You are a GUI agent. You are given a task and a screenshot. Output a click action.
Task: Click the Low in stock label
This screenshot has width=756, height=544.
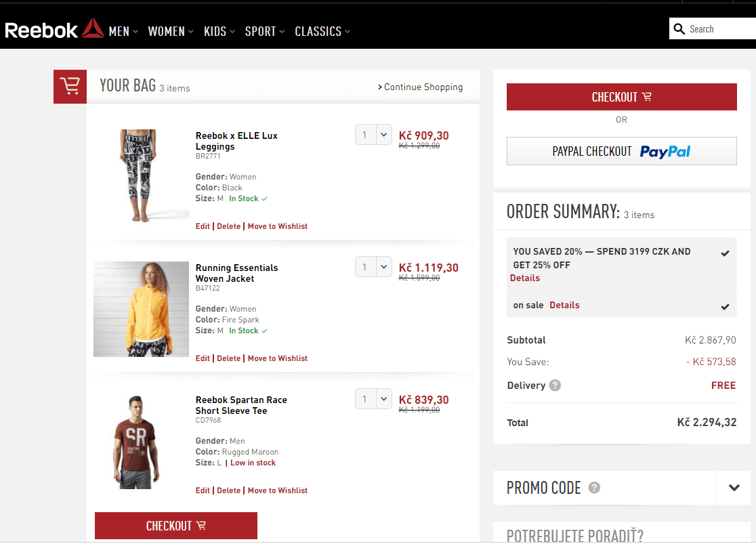coord(253,463)
